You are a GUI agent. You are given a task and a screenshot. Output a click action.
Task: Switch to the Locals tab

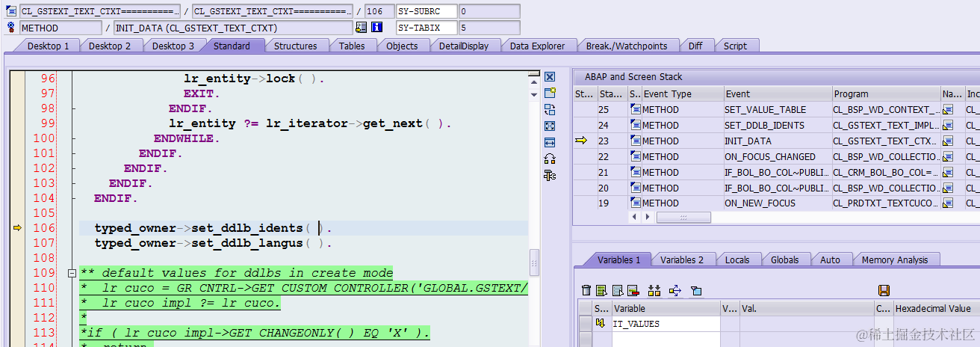[x=736, y=260]
